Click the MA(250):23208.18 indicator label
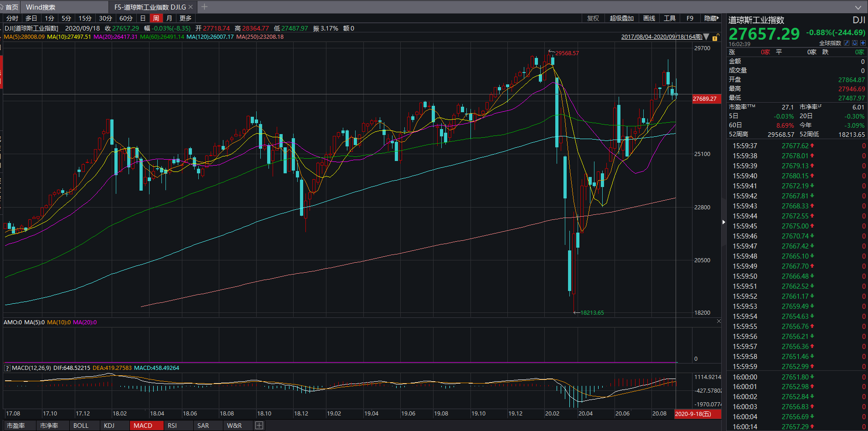Viewport: 868px width, 431px height. [260, 37]
